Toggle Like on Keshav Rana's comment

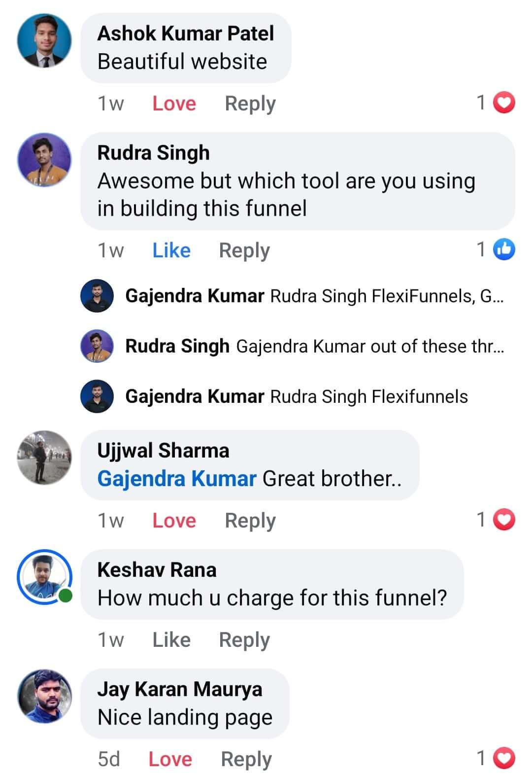172,639
